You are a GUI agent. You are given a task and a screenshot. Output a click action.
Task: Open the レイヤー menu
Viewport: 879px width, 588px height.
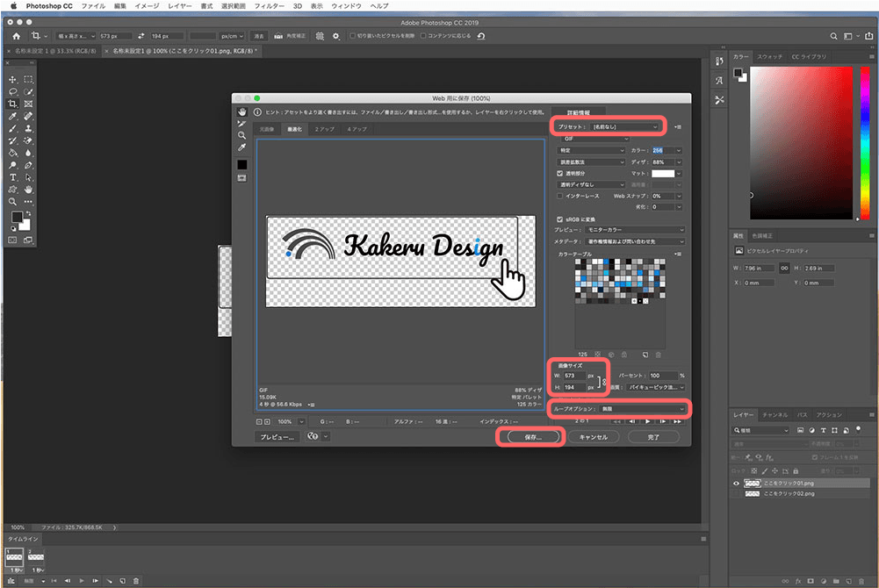pyautogui.click(x=179, y=6)
